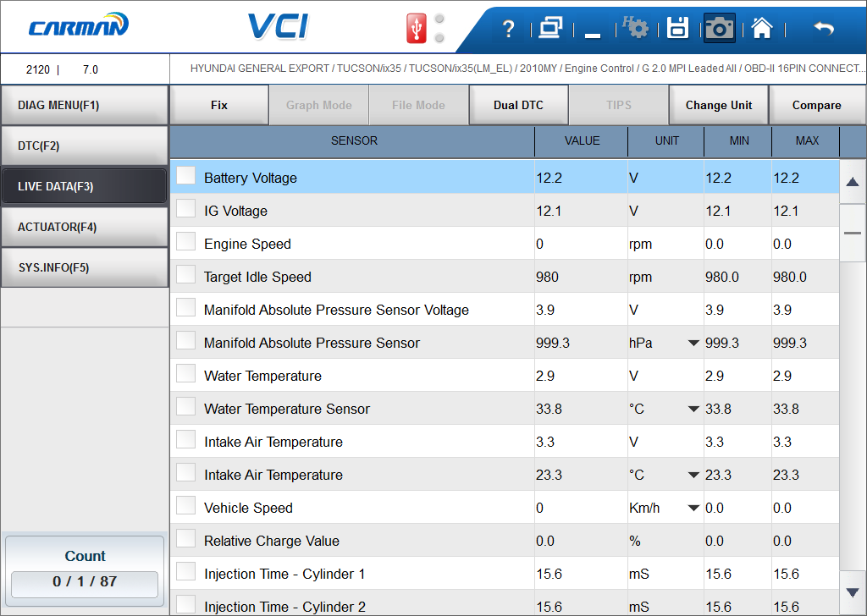Select Injection Time - Cylinder 2 label
Image resolution: width=867 pixels, height=616 pixels.
(x=284, y=608)
